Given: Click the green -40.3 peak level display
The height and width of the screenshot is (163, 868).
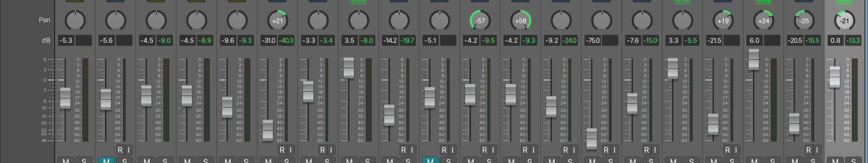Looking at the screenshot, I should (286, 40).
